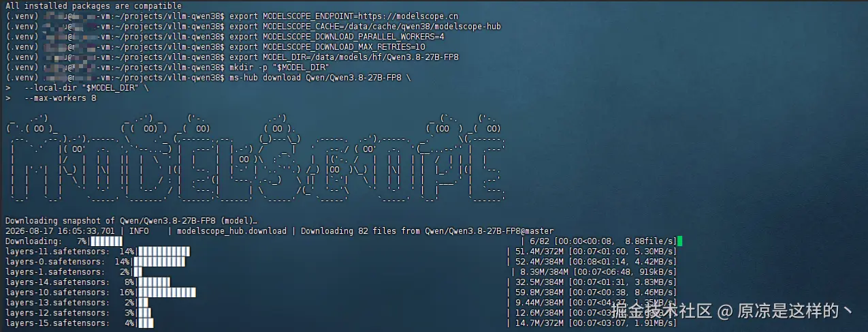Click the layers-15.safetensors file name

pos(57,323)
